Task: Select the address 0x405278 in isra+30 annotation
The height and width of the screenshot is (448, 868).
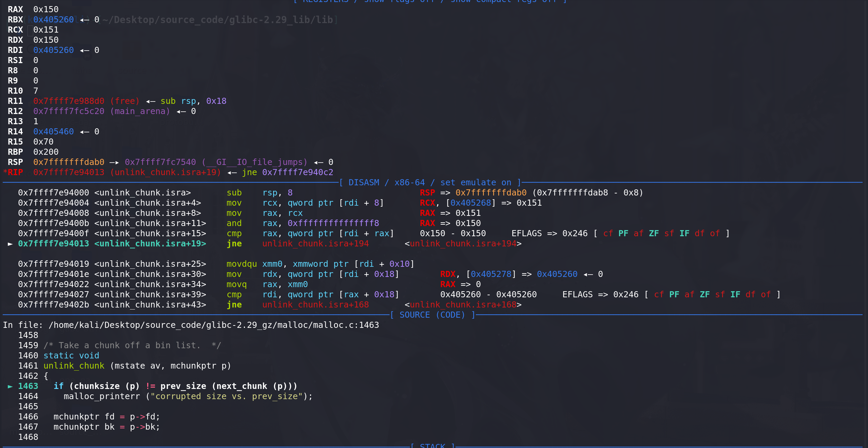Action: (491, 274)
